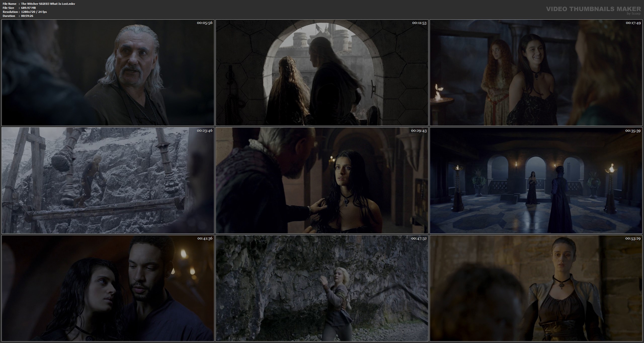Click the 00:47:32 timestamp label
Viewport: 644px width, 343px height.
click(x=419, y=238)
